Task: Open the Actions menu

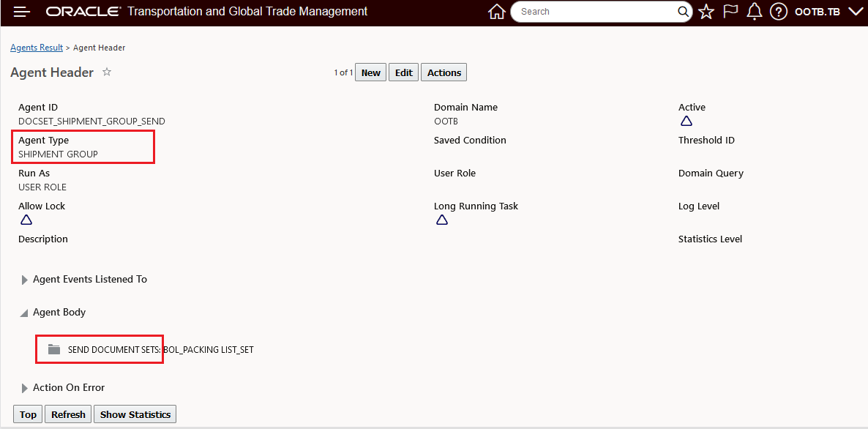Action: tap(444, 72)
